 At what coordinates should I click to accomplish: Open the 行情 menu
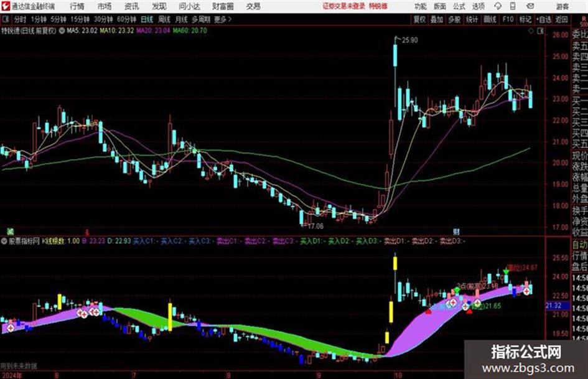click(x=77, y=6)
